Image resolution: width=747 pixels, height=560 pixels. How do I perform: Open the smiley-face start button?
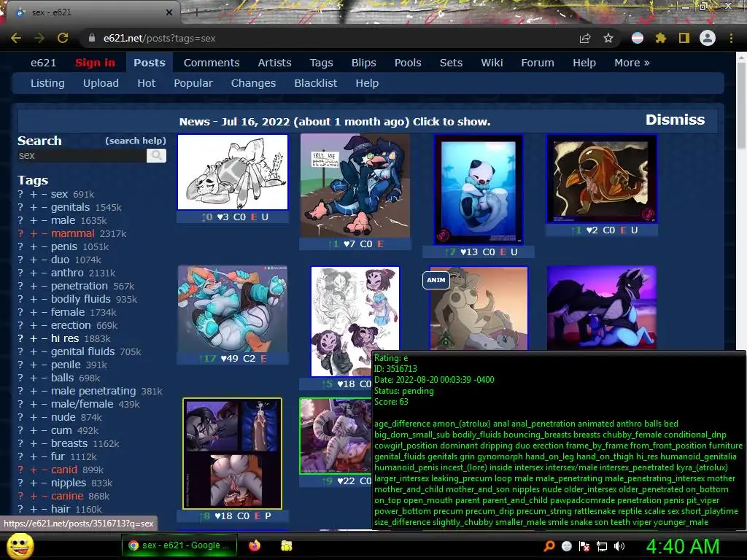click(x=20, y=545)
